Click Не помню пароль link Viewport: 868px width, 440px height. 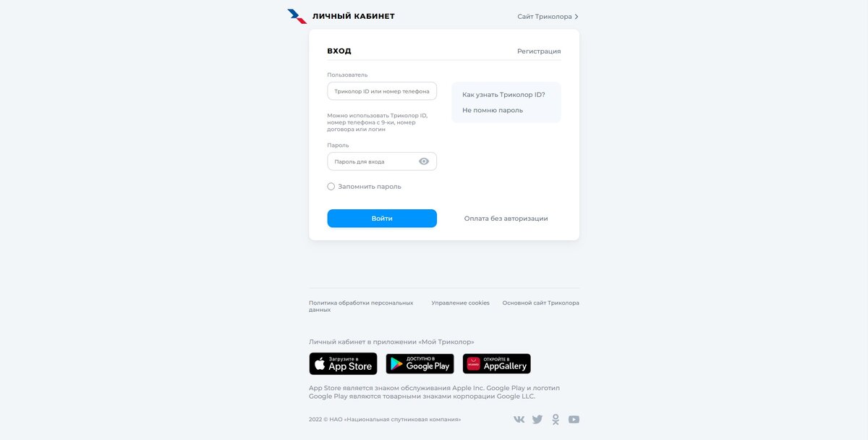pyautogui.click(x=493, y=111)
